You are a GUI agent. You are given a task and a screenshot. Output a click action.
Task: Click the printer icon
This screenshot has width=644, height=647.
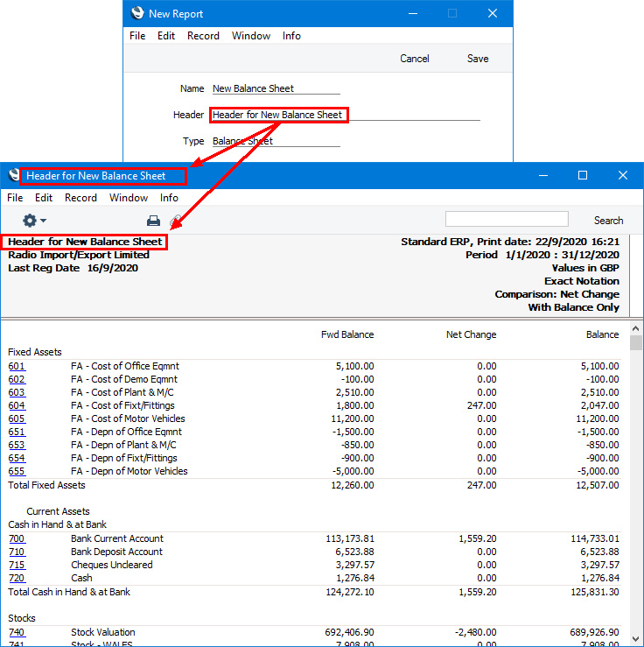click(x=153, y=221)
